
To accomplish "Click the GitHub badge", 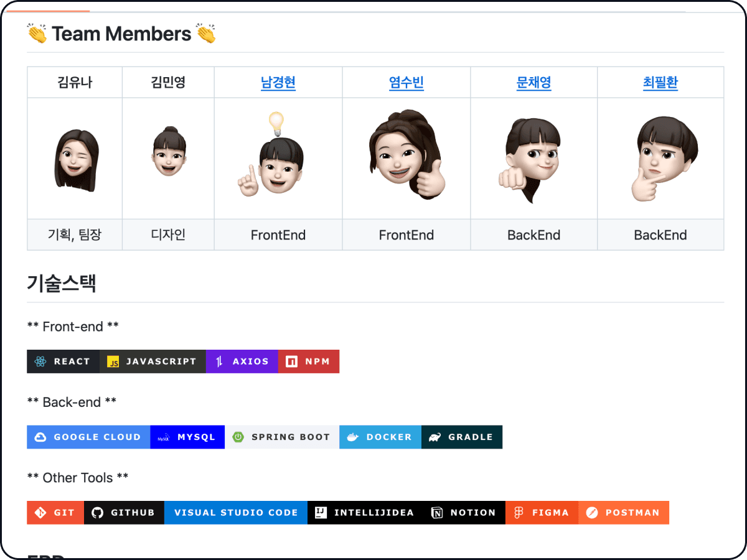I will click(124, 513).
